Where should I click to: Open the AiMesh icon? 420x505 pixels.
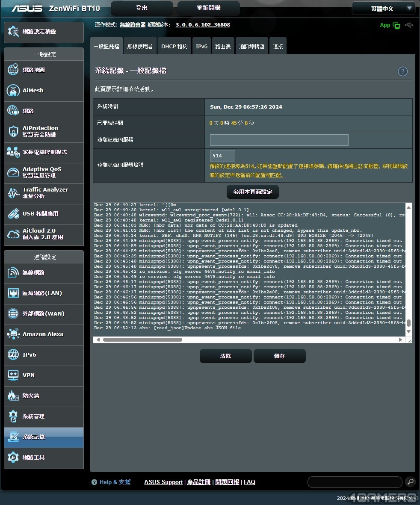click(x=13, y=91)
